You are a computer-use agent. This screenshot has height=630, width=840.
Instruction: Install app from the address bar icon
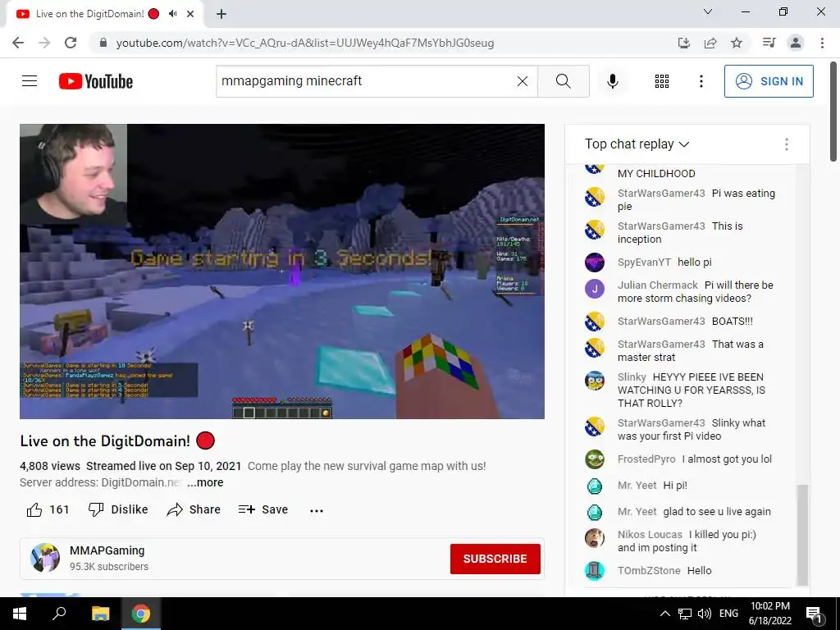pos(684,43)
